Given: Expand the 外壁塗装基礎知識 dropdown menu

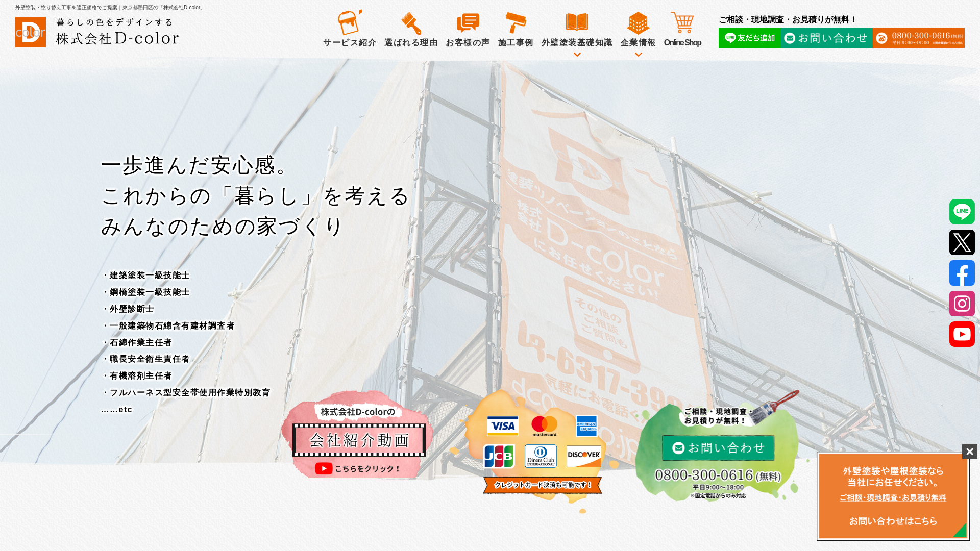Looking at the screenshot, I should coord(577,54).
